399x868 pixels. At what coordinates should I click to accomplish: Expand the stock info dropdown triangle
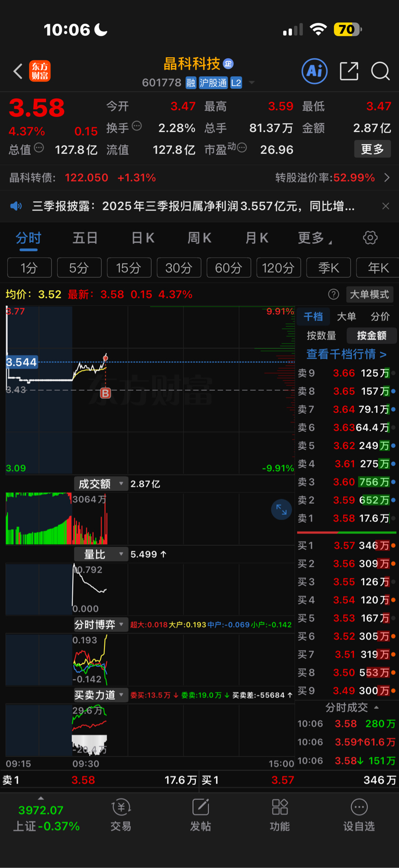coord(252,83)
